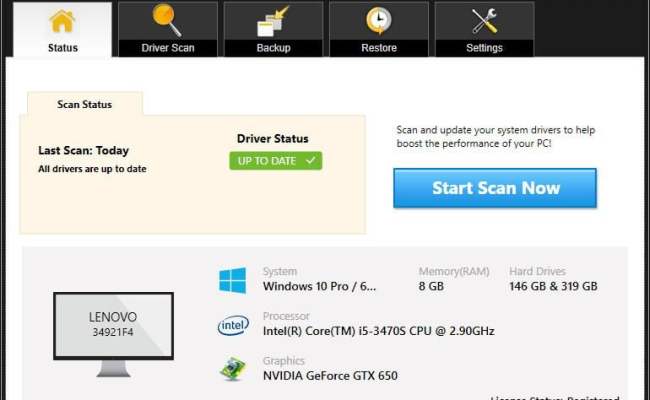Click the LENOVO monitor image
This screenshot has height=400, width=650.
click(113, 334)
